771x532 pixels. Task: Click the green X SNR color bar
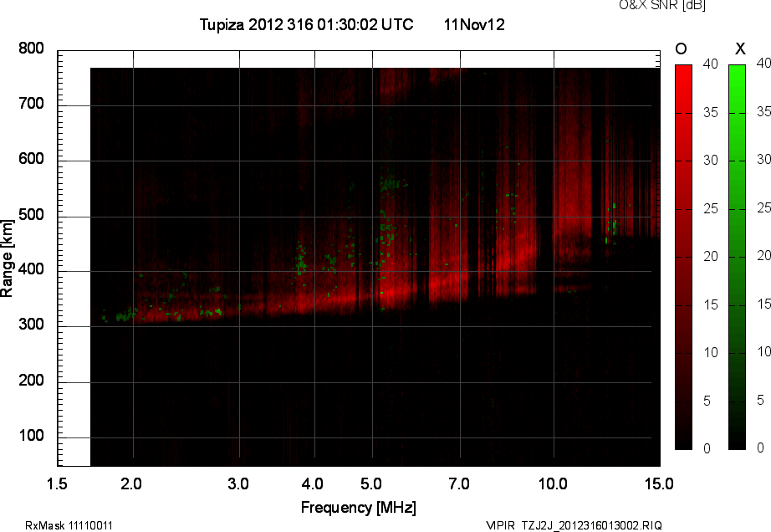737,257
